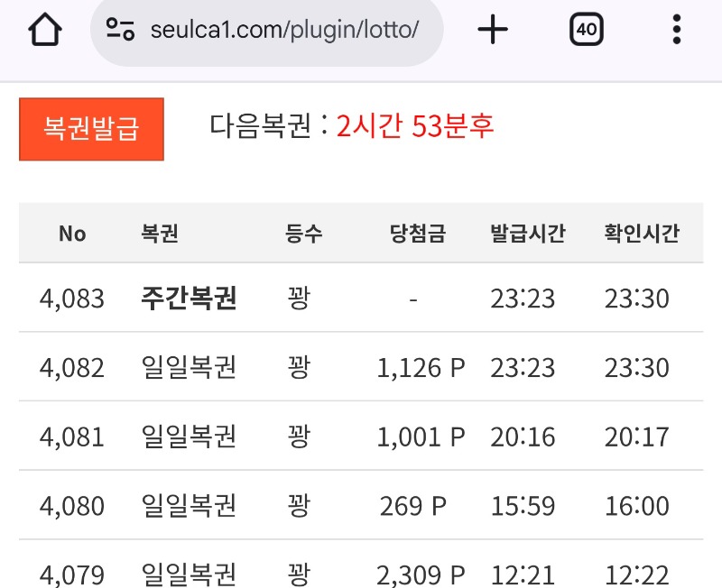This screenshot has width=722, height=588.
Task: Select 일일복권 in row 4,082
Action: [x=189, y=368]
